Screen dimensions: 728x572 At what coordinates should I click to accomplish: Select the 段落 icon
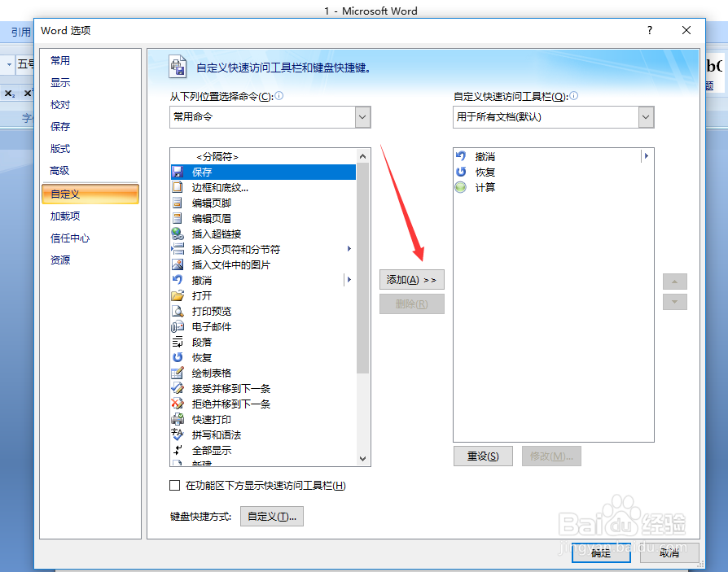coord(178,342)
